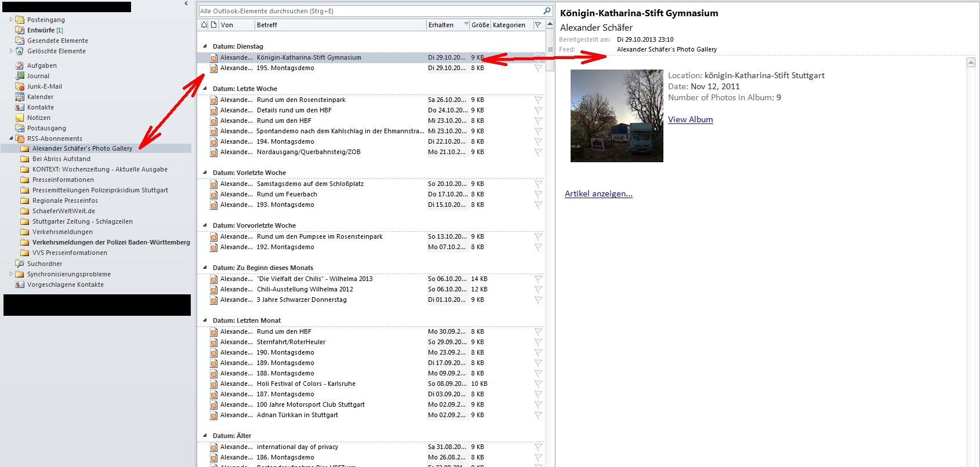Open the Kalender folder icon
Image resolution: width=980 pixels, height=467 pixels.
(x=20, y=97)
